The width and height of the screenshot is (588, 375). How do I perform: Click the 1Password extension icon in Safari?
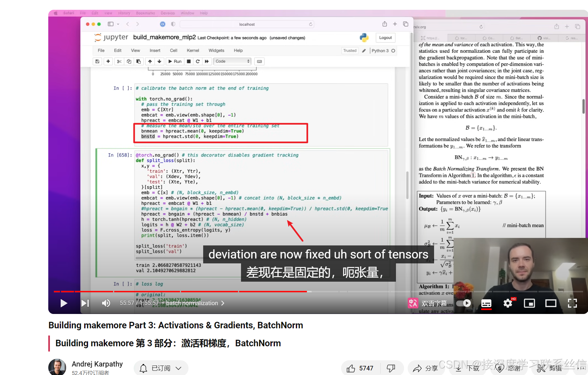coord(163,24)
